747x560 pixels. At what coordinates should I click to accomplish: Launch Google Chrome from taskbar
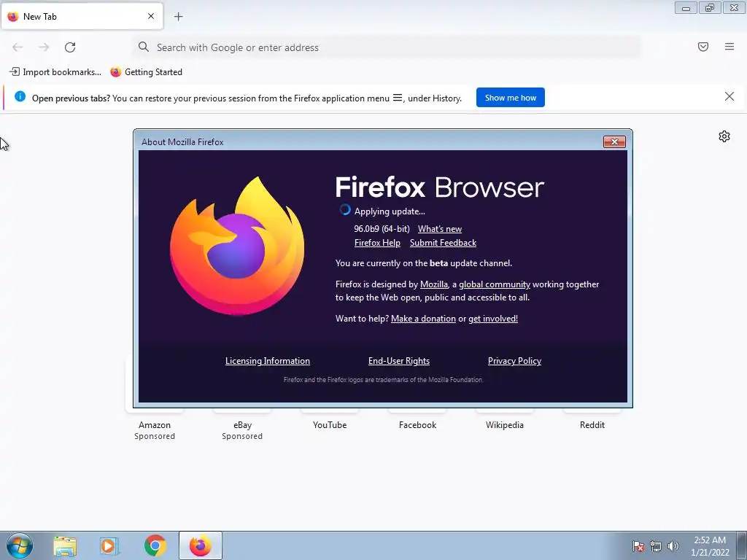[155, 545]
